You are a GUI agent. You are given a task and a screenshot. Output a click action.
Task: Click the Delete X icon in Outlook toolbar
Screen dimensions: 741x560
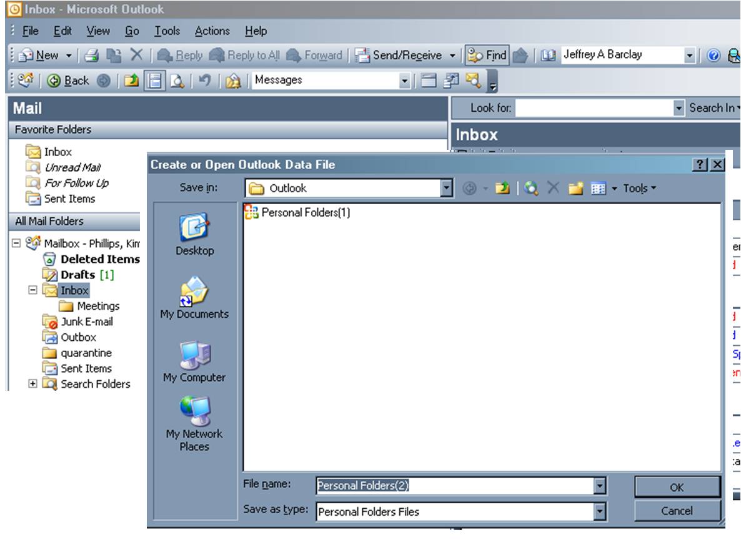tap(136, 55)
